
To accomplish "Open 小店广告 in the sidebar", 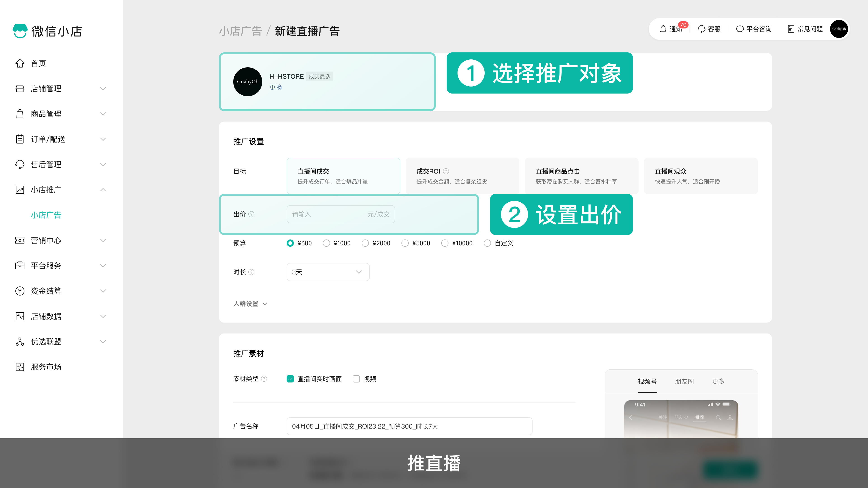I will tap(47, 215).
